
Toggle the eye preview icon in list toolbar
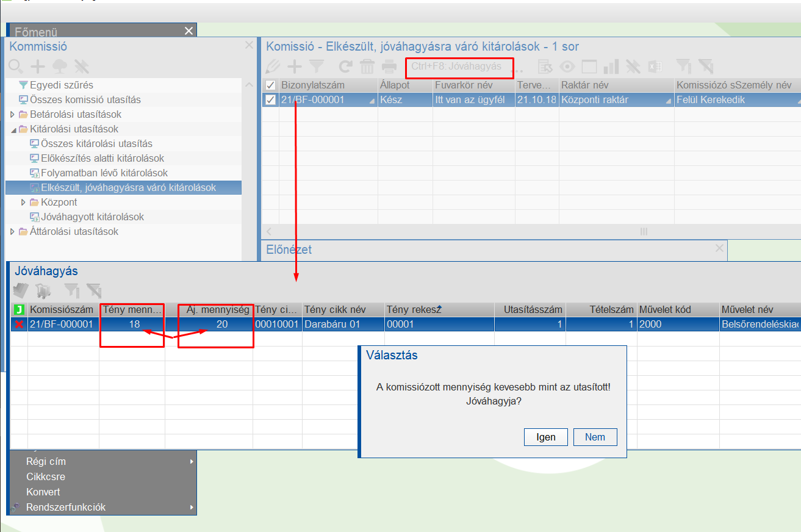(567, 66)
